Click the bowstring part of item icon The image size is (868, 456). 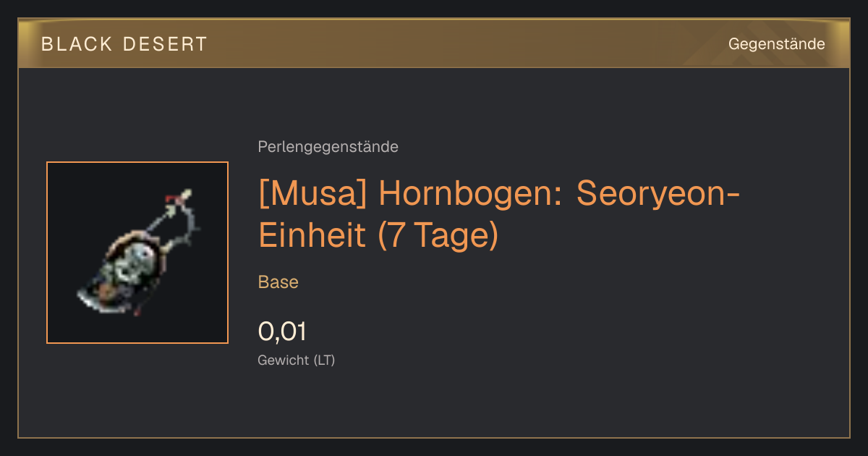[187, 226]
